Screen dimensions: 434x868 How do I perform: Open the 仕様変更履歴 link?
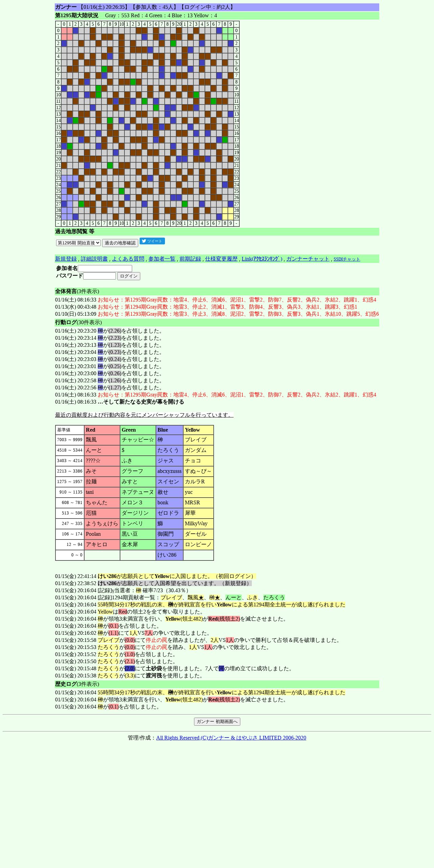[x=221, y=259]
